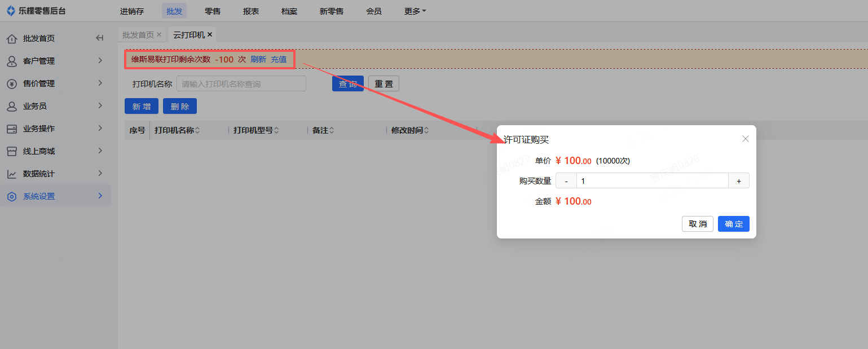
Task: Expand 客户管理 sidebar menu chevron
Action: coord(100,60)
